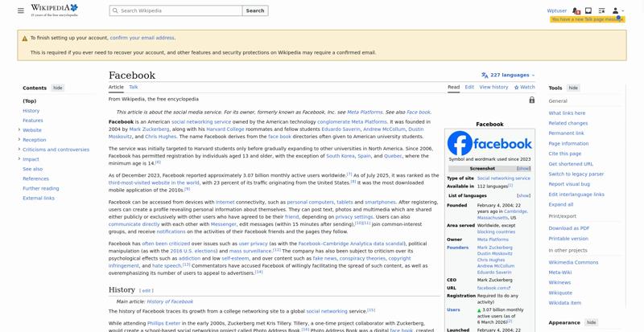Open the Mark Zuckerberg link in intro

[149, 129]
